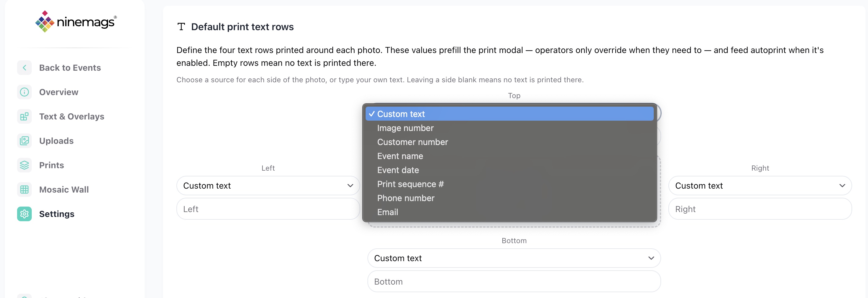Click the Back to Events arrow icon
The height and width of the screenshot is (298, 868).
click(x=24, y=68)
